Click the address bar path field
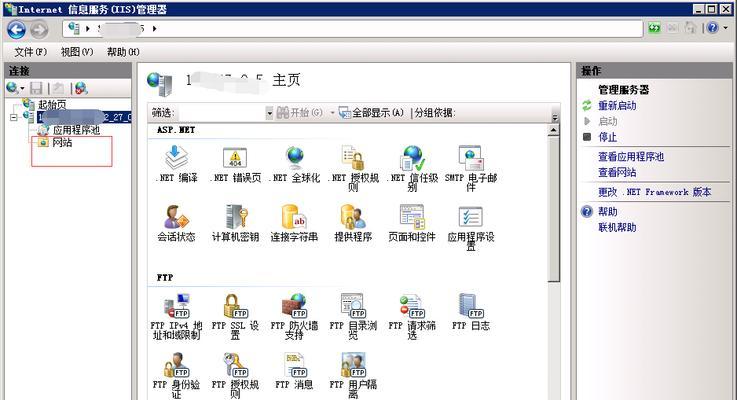Image resolution: width=737 pixels, height=400 pixels. click(353, 29)
